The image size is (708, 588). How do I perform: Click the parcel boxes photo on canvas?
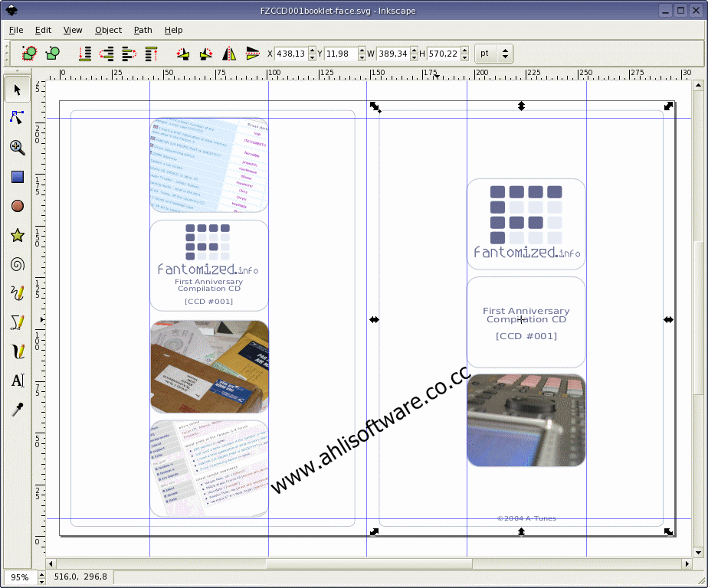[209, 367]
